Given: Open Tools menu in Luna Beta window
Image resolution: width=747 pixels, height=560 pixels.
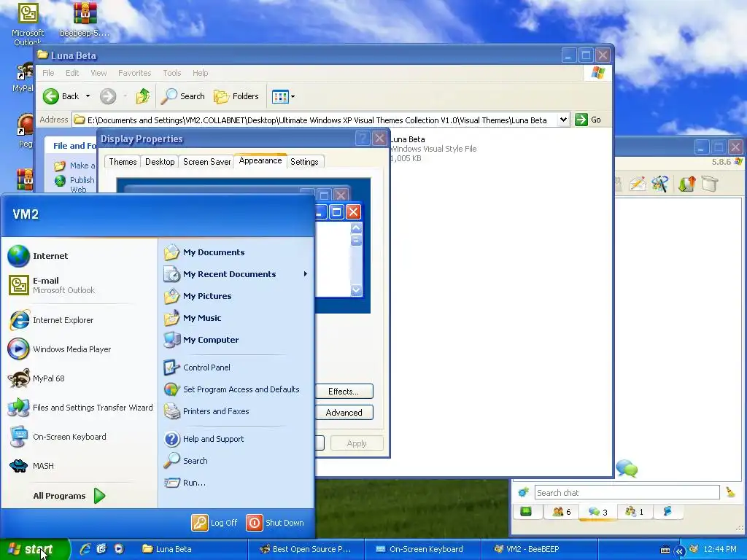Looking at the screenshot, I should (172, 73).
